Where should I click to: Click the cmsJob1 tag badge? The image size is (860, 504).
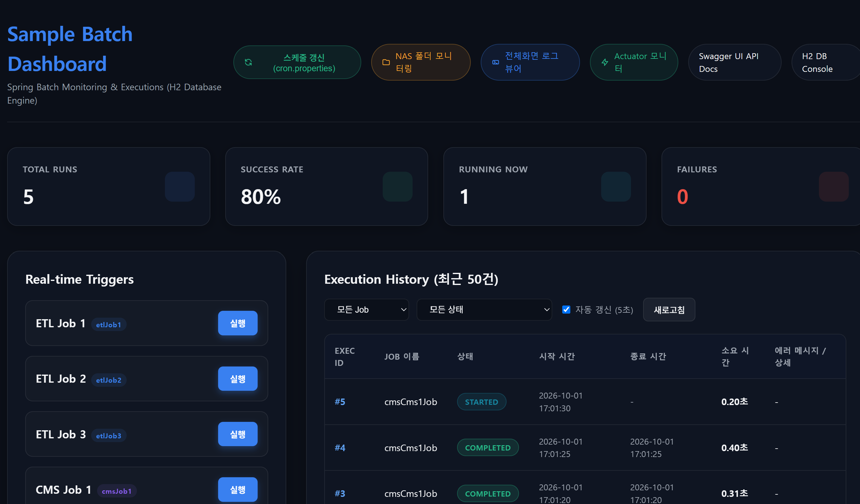pyautogui.click(x=117, y=491)
